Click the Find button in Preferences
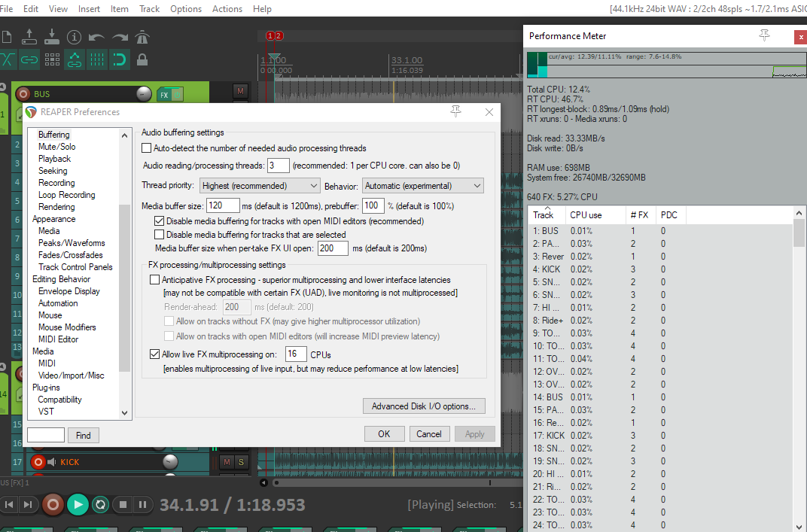The image size is (807, 532). click(84, 435)
